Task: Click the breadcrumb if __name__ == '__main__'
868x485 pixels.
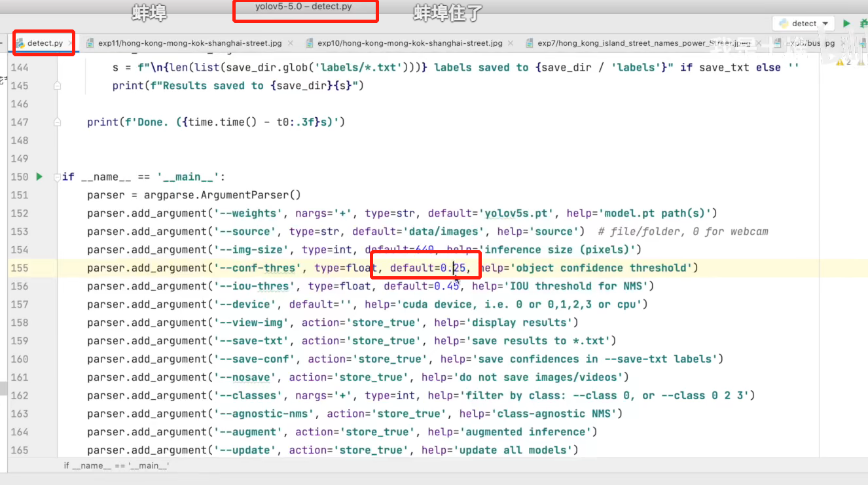Action: tap(116, 465)
